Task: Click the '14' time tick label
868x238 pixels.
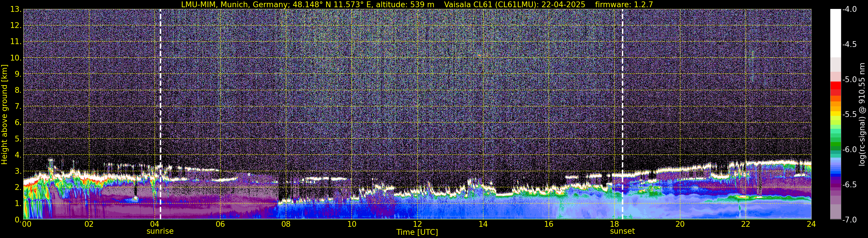Action: click(483, 224)
